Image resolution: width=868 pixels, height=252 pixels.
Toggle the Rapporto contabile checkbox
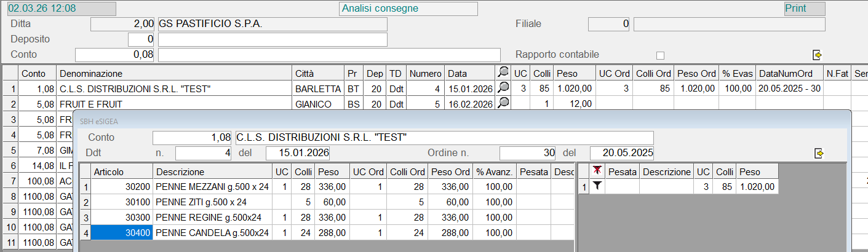(661, 55)
